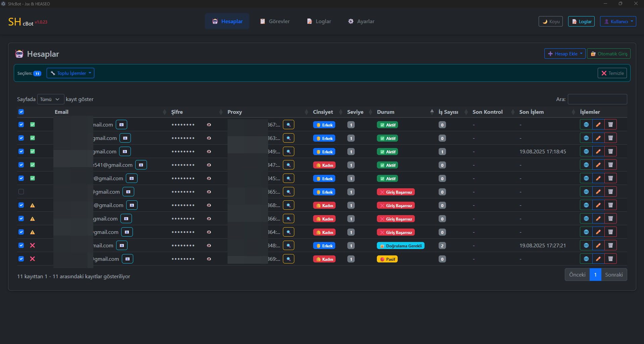
Task: Click the Loglar button in top right
Action: coord(581,21)
